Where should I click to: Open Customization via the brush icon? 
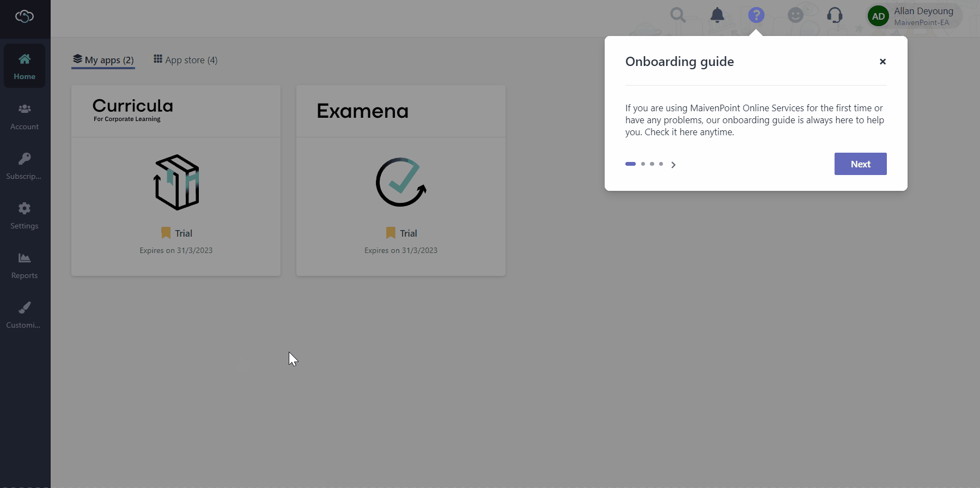(x=25, y=308)
